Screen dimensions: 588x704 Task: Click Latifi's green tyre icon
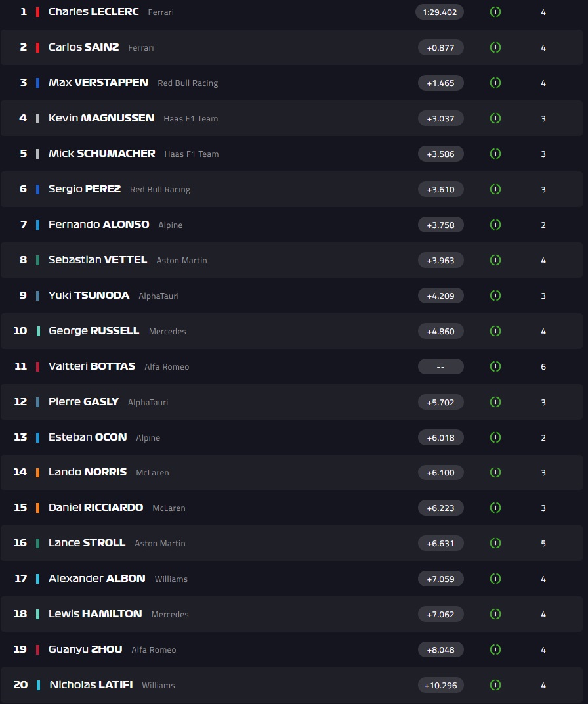[495, 685]
